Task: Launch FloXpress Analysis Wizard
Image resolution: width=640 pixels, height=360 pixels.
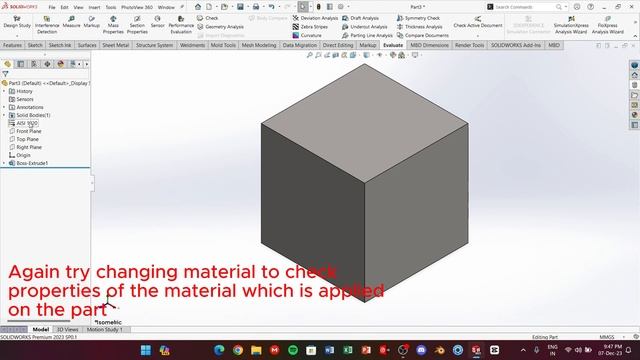Action: click(x=607, y=25)
